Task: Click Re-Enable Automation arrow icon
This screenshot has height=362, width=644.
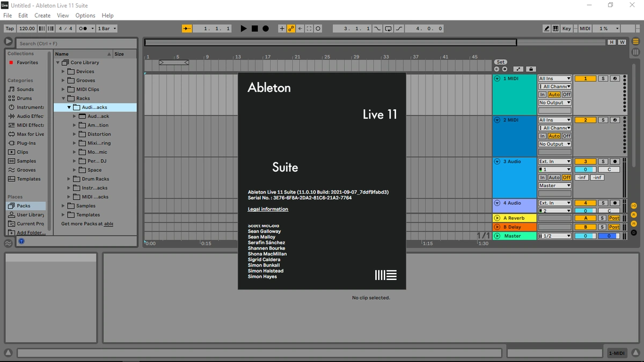Action: 300,28
